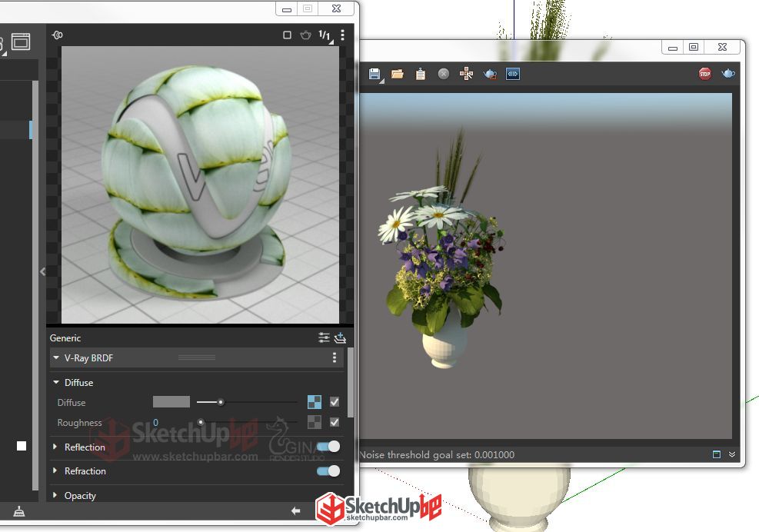Click the add layer icon beside Generic

click(x=340, y=337)
